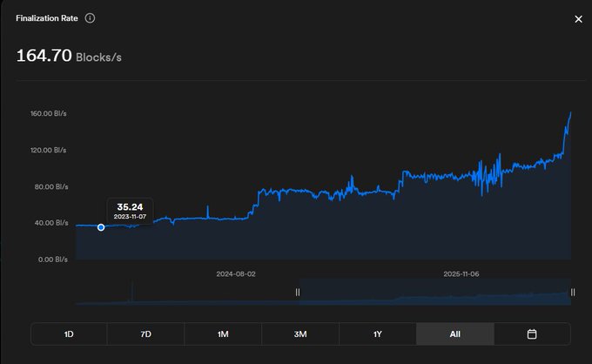Image resolution: width=592 pixels, height=364 pixels.
Task: Select the 1D time range
Action: tap(69, 334)
